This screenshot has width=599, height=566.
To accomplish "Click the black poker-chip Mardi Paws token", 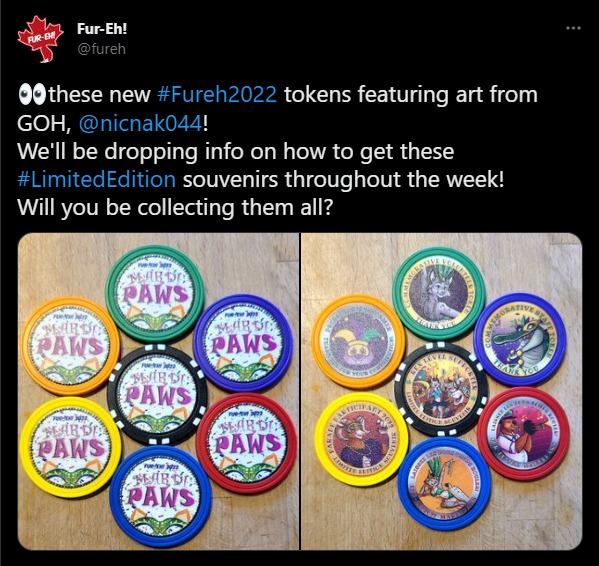I will 157,395.
